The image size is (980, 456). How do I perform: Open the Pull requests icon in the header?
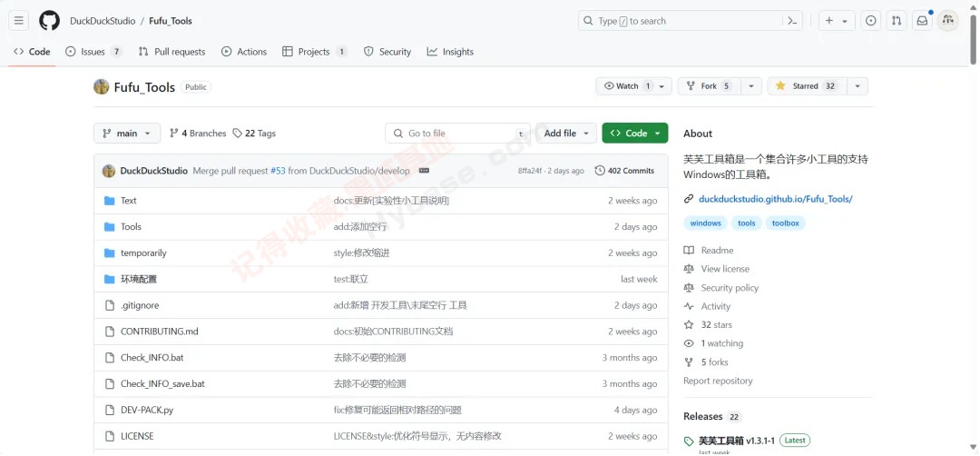(897, 21)
